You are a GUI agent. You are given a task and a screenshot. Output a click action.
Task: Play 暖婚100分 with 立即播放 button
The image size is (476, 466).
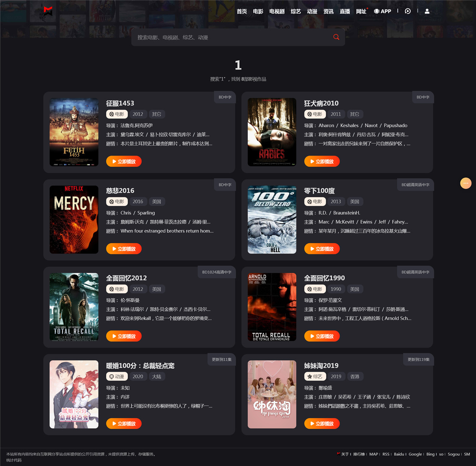click(124, 424)
